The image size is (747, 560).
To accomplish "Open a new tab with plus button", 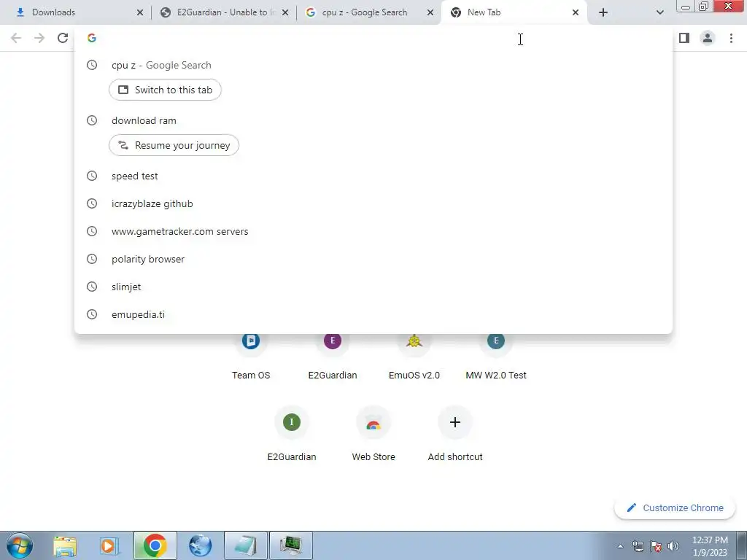I will tap(603, 12).
